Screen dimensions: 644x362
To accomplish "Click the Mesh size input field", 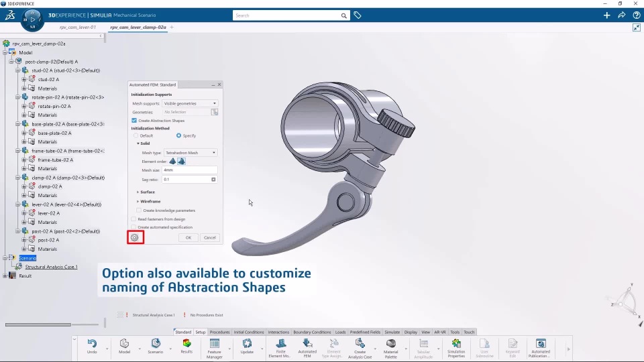I will (190, 170).
